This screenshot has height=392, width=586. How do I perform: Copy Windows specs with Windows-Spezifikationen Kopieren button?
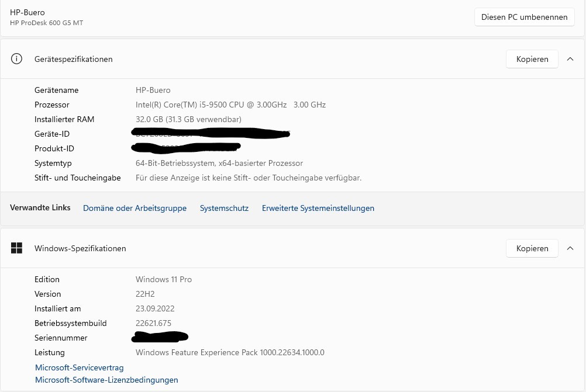(x=532, y=248)
